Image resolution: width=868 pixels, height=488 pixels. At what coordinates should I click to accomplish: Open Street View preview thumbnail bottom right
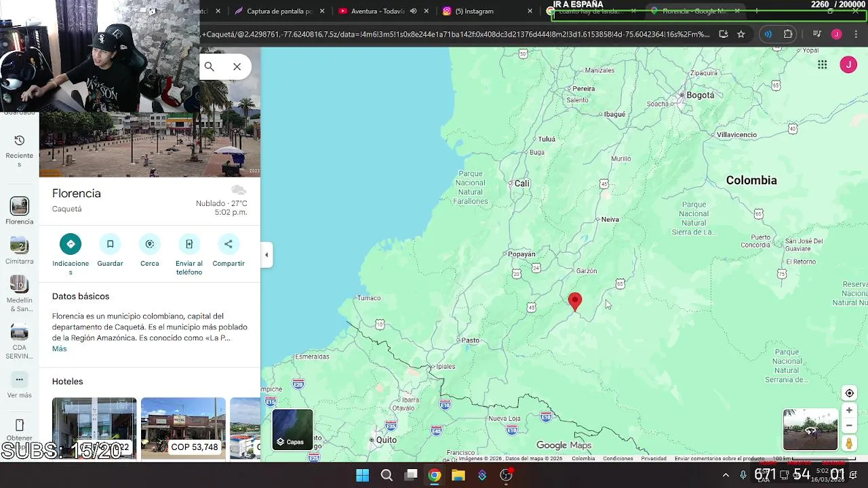(810, 429)
